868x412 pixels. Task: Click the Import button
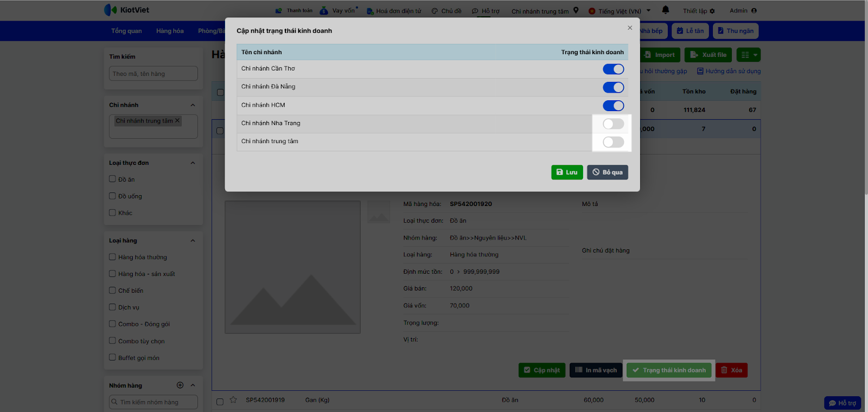point(659,55)
